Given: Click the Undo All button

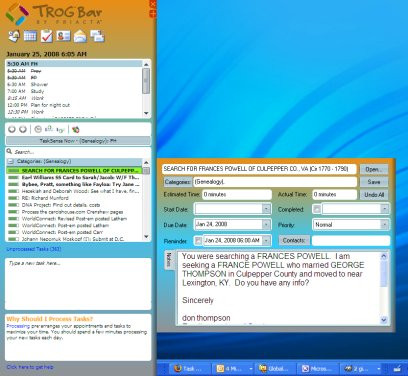Looking at the screenshot, I should coord(374,195).
